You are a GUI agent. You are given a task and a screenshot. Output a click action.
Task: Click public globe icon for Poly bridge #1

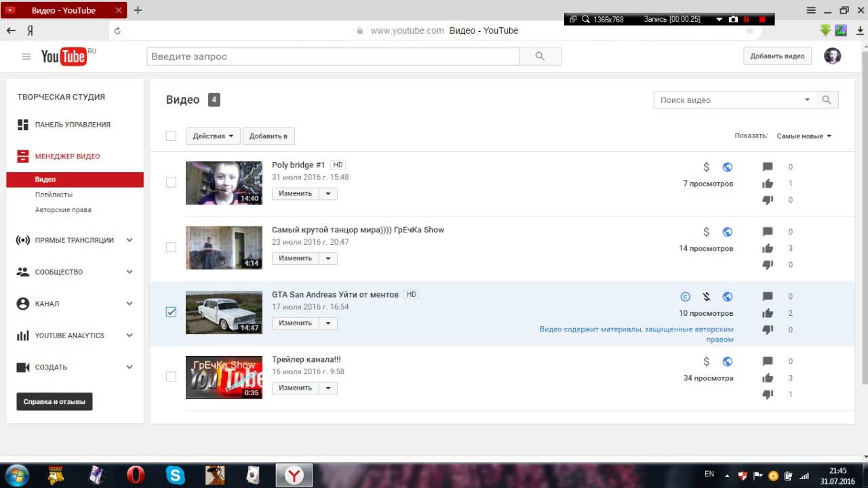727,167
